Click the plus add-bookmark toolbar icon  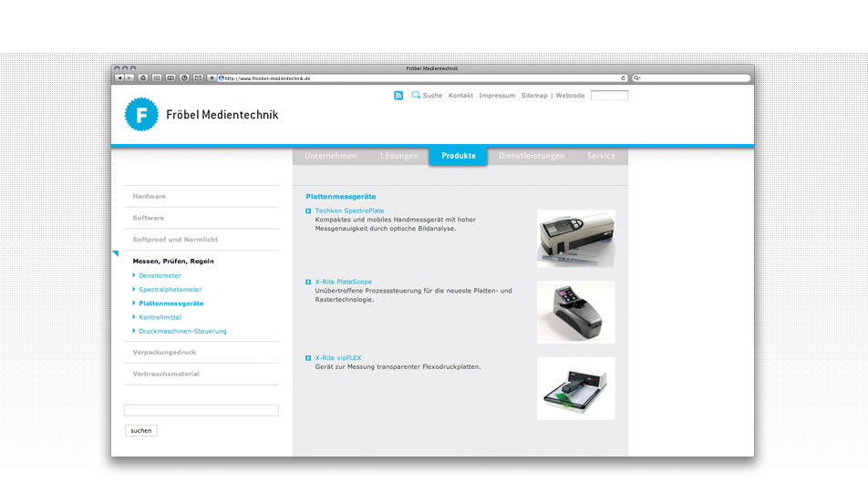coord(212,78)
